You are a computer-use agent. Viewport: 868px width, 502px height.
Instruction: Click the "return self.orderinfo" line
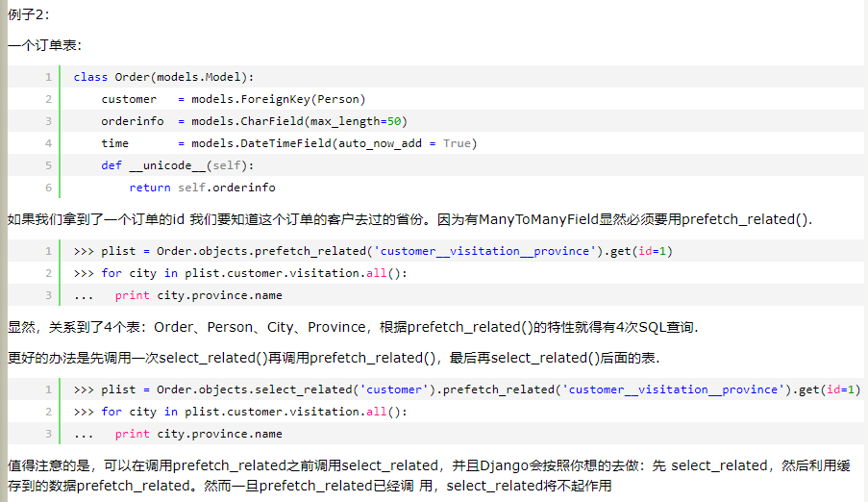coord(202,188)
